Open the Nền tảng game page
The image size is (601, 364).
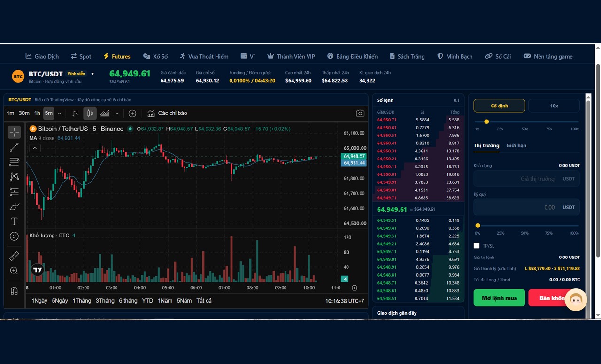click(x=548, y=56)
